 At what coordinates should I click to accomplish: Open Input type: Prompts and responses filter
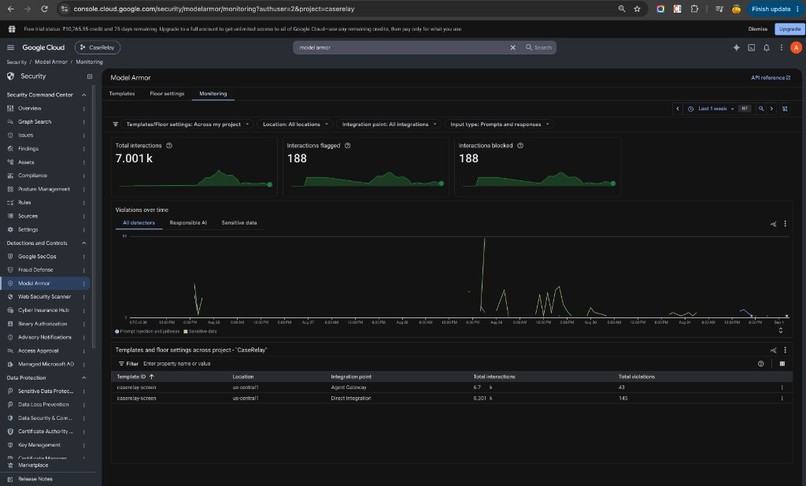[500, 124]
